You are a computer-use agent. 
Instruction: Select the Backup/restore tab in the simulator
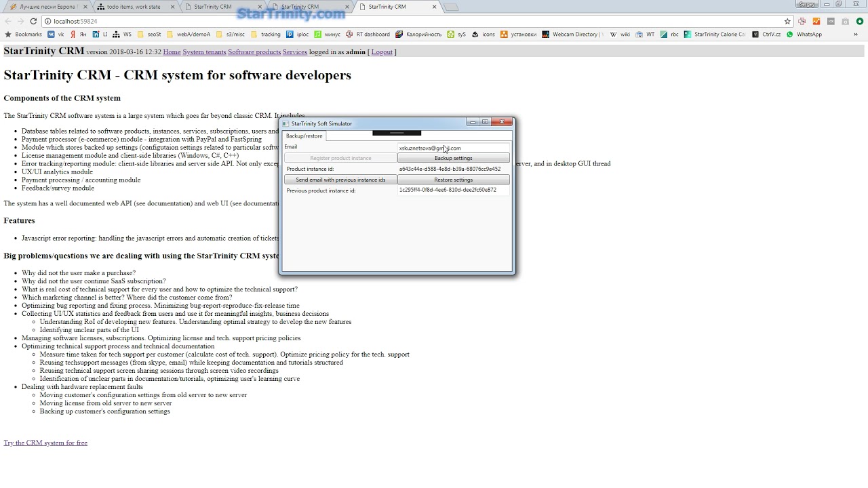click(304, 136)
